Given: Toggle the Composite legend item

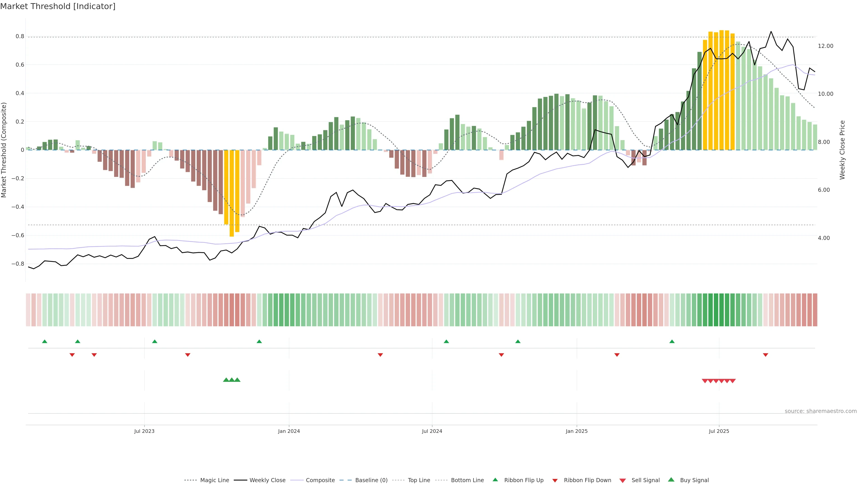Looking at the screenshot, I should coord(320,480).
